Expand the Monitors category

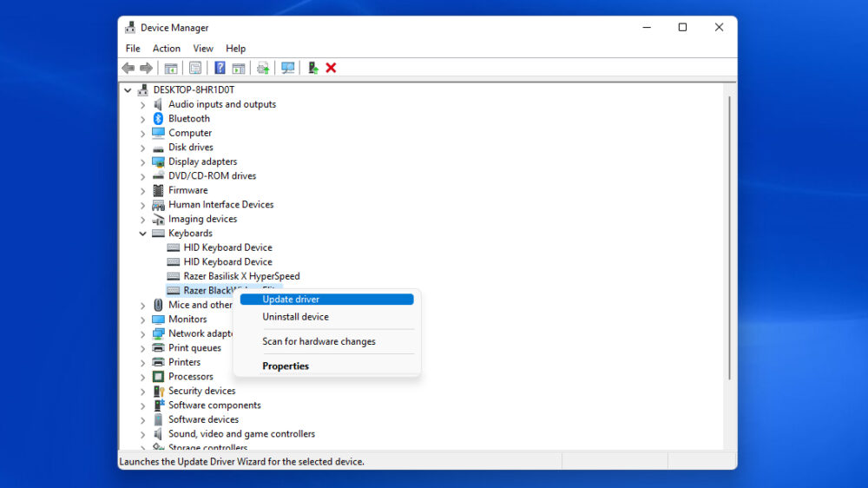coord(143,319)
